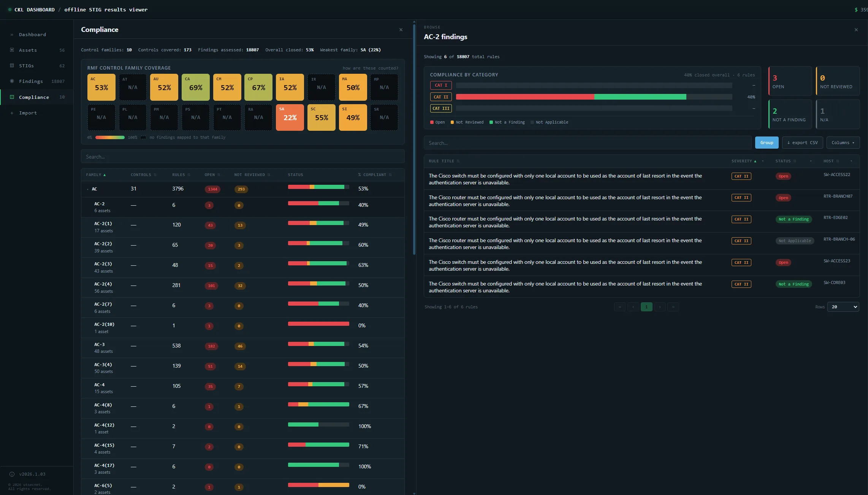Go to Assets in the sidebar
This screenshot has width=868, height=495.
point(37,50)
